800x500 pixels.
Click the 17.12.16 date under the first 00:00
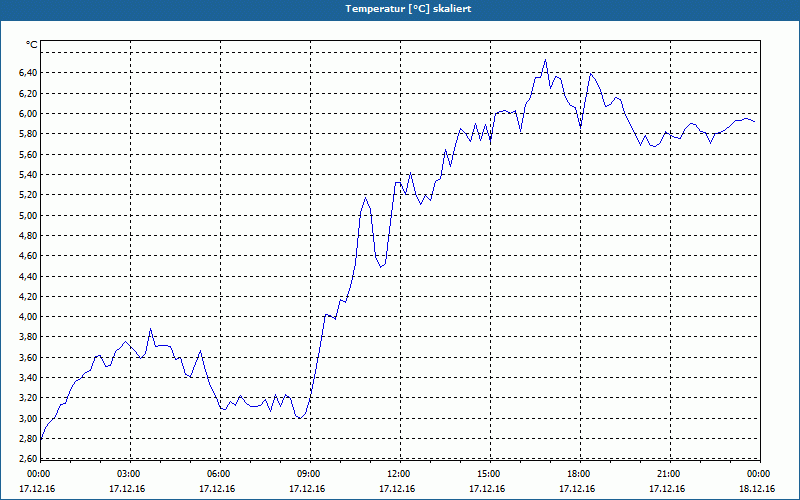37,489
